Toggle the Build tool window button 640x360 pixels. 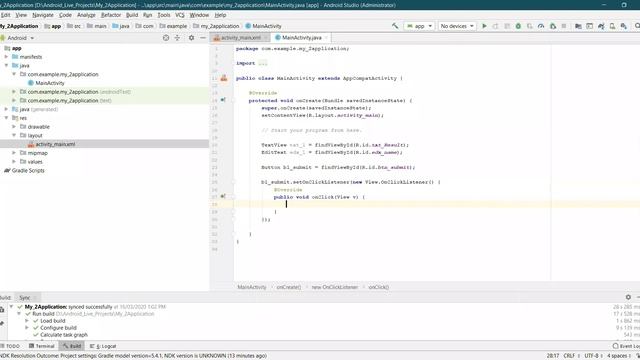pos(72,346)
